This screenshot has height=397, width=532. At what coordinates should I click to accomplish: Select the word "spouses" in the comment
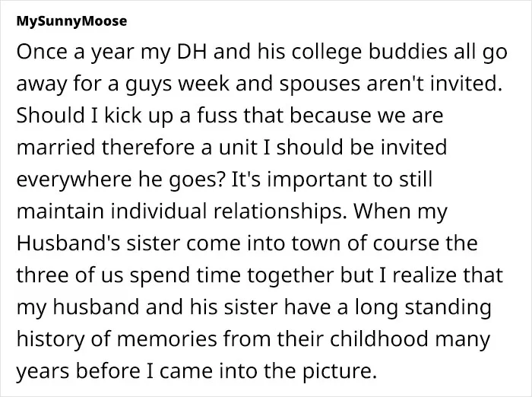pyautogui.click(x=320, y=84)
